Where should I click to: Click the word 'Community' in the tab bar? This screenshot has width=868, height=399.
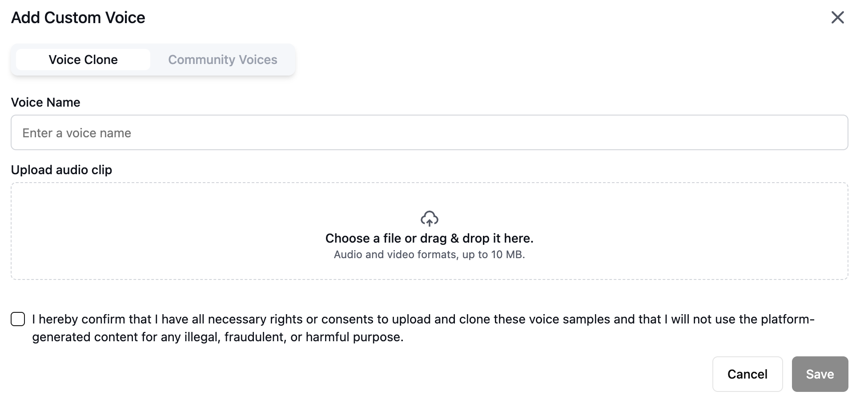[x=201, y=60]
